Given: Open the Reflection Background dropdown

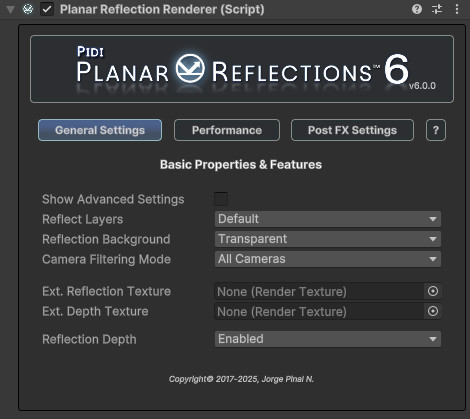Looking at the screenshot, I should tap(328, 239).
